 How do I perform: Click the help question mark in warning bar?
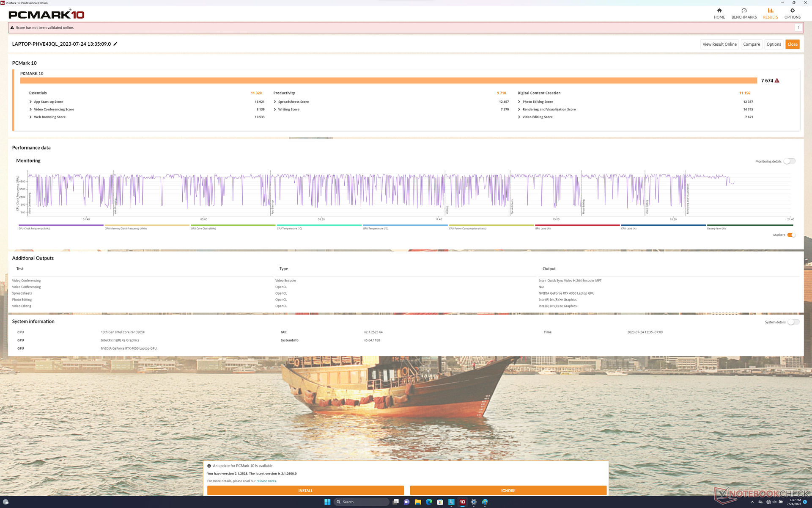(798, 28)
